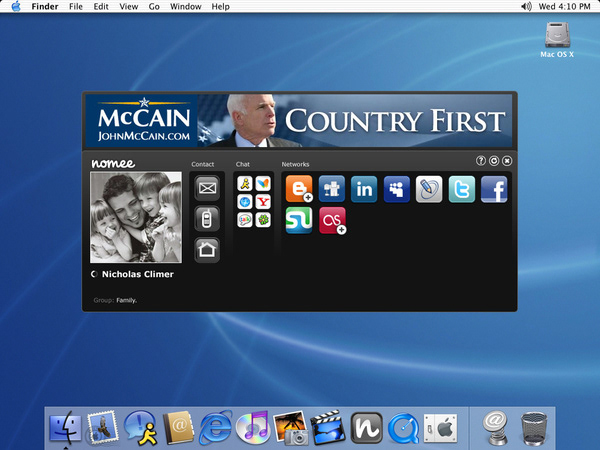Click the McCain Country First banner

click(299, 121)
